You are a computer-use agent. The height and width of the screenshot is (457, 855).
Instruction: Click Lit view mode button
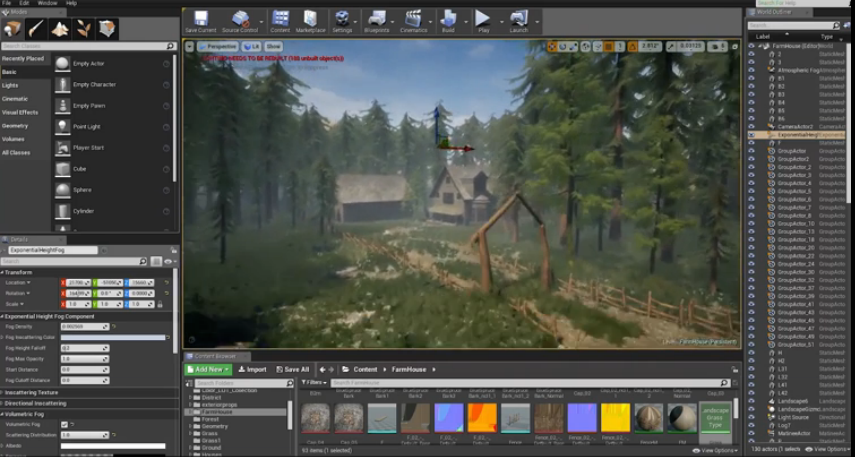point(252,47)
